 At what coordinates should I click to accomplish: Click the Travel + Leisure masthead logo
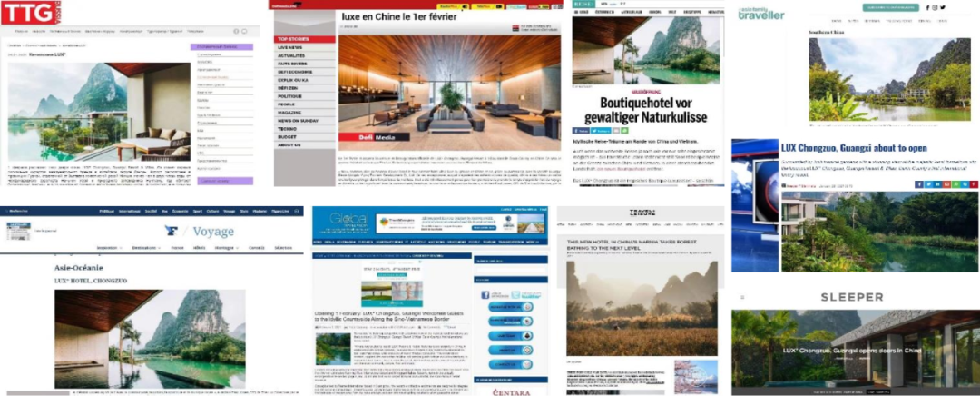(641, 213)
